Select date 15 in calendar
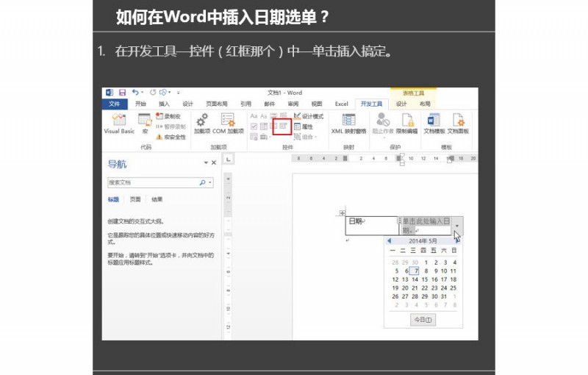Image resolution: width=588 pixels, height=375 pixels. [x=425, y=279]
